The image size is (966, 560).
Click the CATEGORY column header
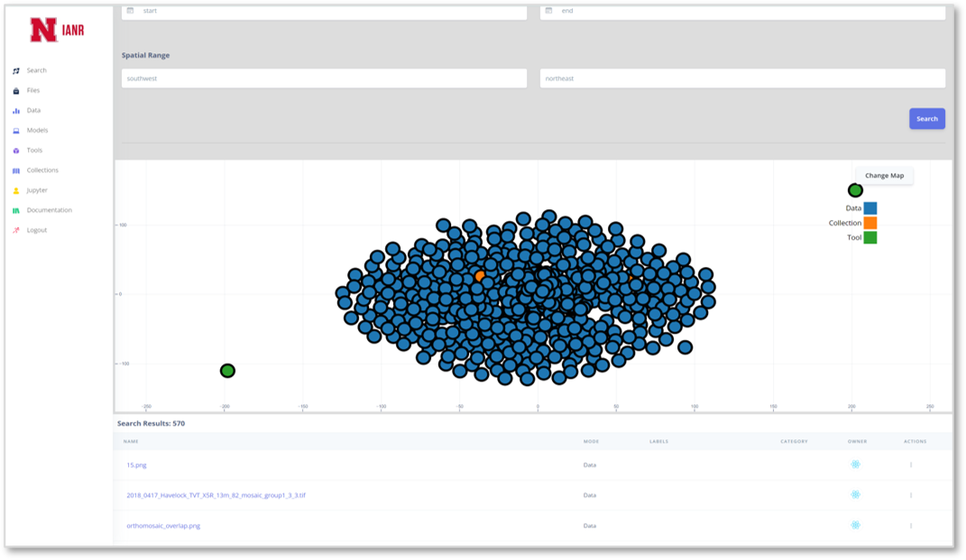click(794, 442)
